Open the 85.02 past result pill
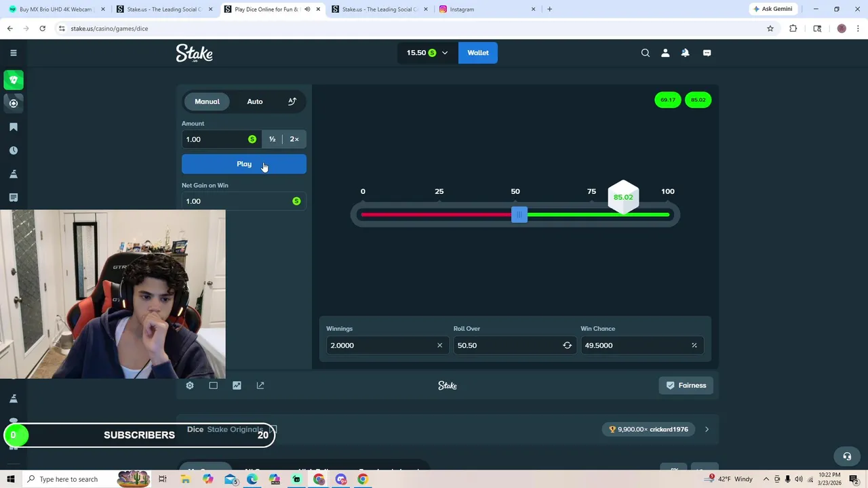The image size is (868, 488). coord(698,100)
